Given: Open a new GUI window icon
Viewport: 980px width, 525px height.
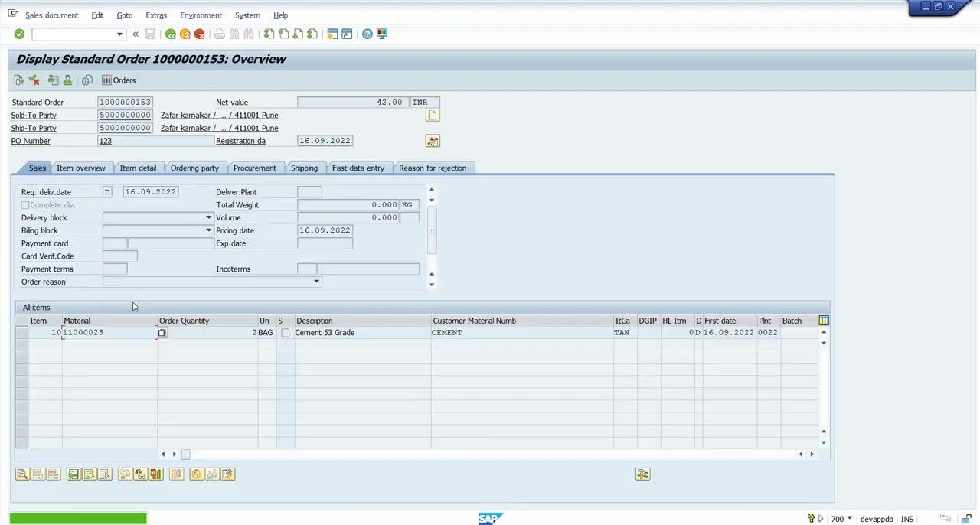Looking at the screenshot, I should (332, 34).
